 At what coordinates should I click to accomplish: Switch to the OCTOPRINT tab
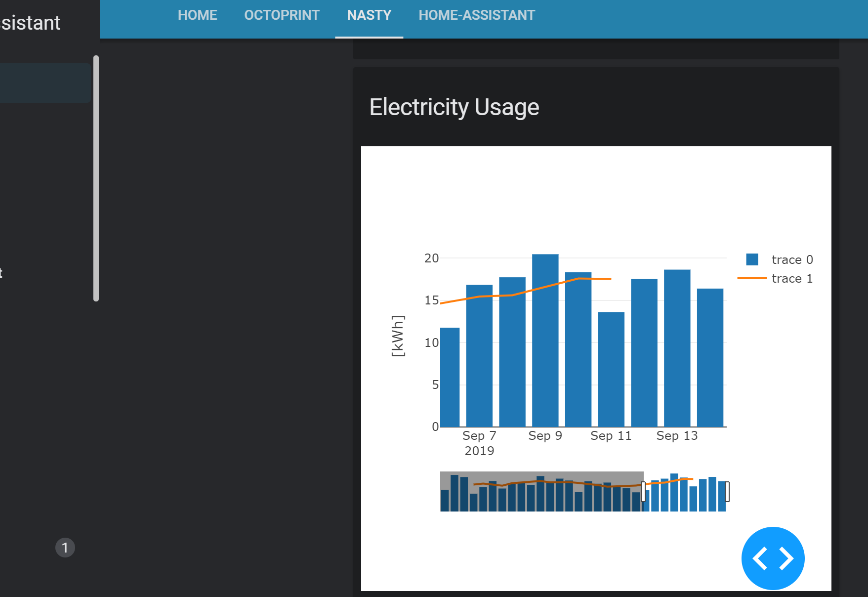coord(282,15)
